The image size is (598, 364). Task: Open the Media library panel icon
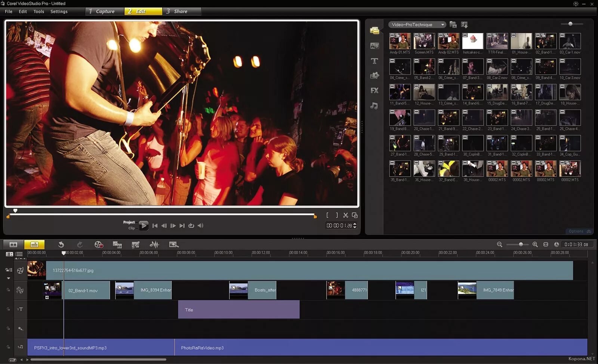click(374, 31)
